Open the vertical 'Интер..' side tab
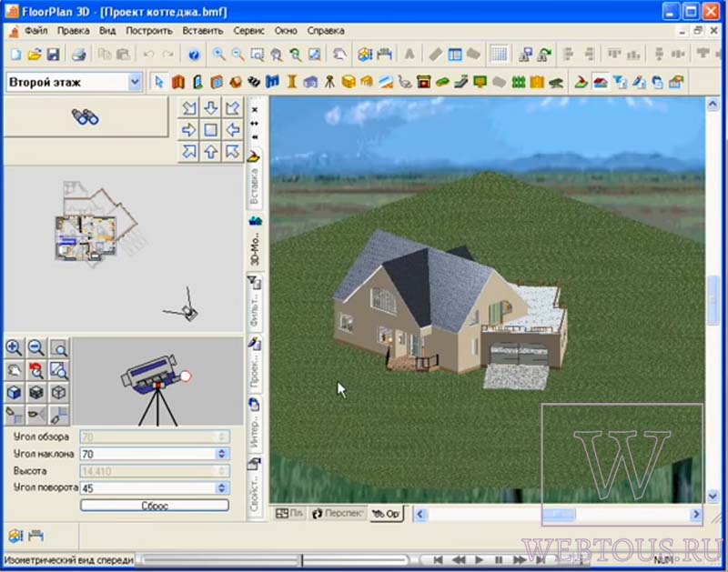Viewport: 728px width, 572px height. tap(255, 425)
